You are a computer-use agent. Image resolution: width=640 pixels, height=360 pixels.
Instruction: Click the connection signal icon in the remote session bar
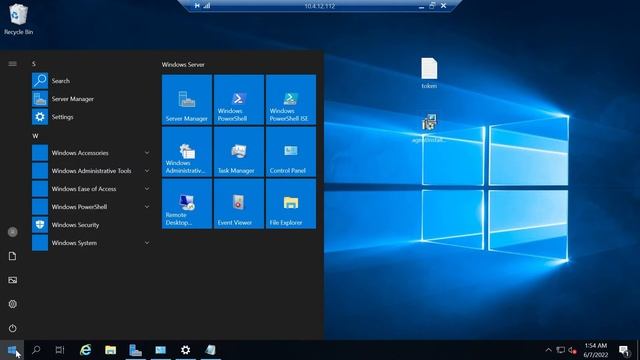[x=207, y=6]
